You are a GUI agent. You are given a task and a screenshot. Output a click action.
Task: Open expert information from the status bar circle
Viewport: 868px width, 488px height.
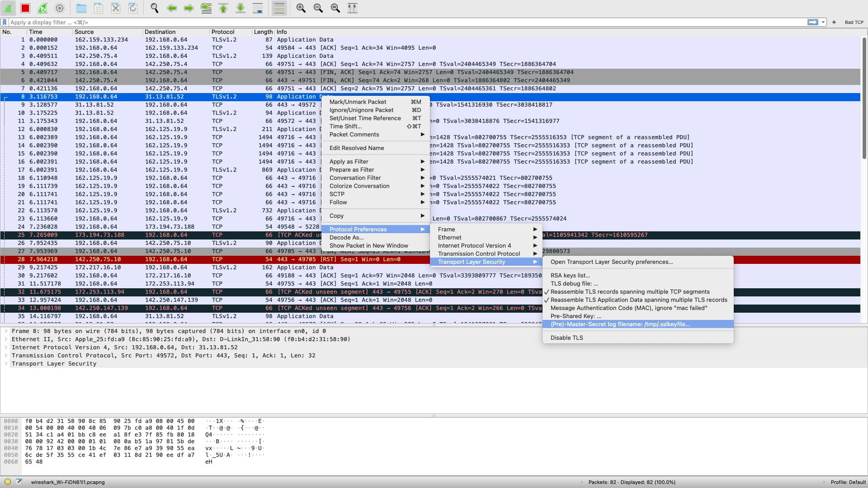point(8,482)
